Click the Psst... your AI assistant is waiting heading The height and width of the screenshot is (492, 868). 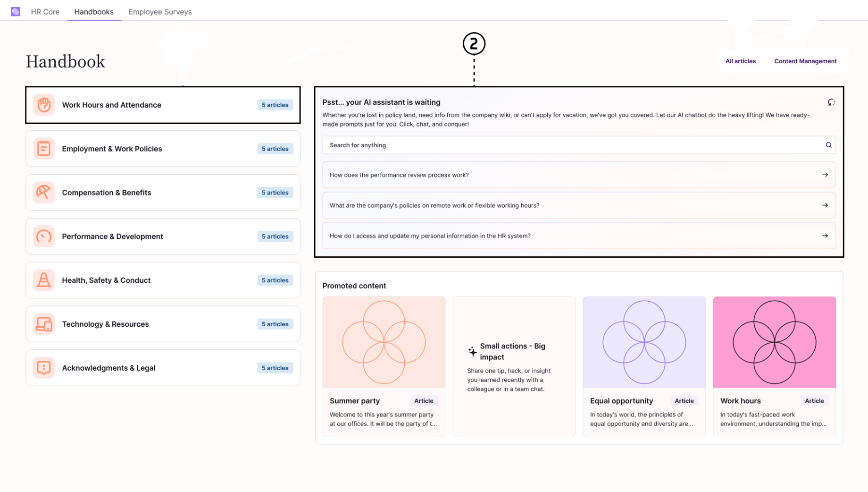click(381, 102)
